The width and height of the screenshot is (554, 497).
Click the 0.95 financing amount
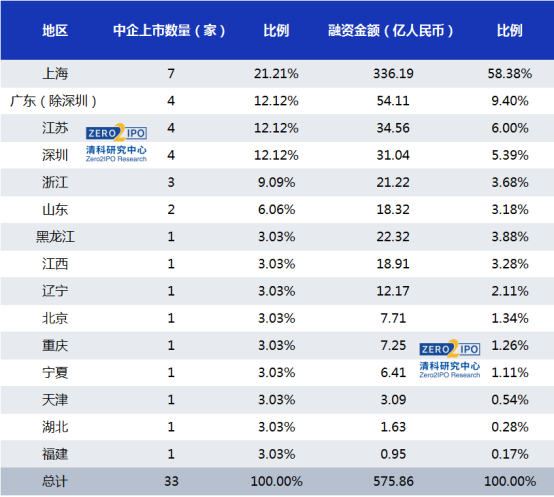(393, 455)
